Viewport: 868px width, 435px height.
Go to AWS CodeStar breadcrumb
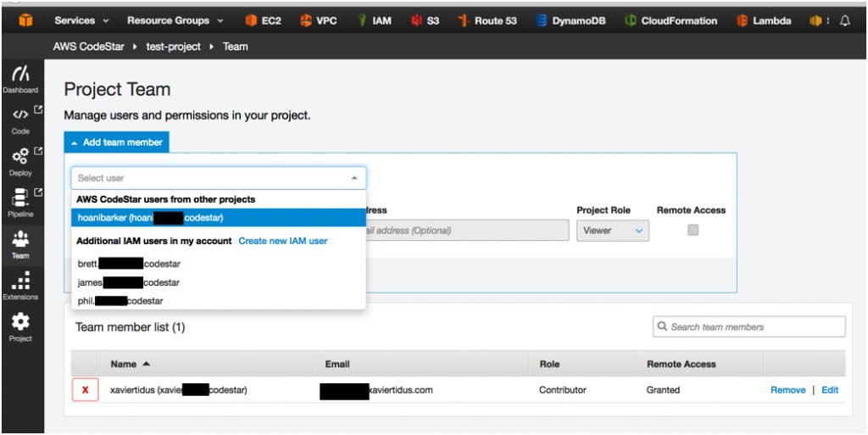click(88, 47)
